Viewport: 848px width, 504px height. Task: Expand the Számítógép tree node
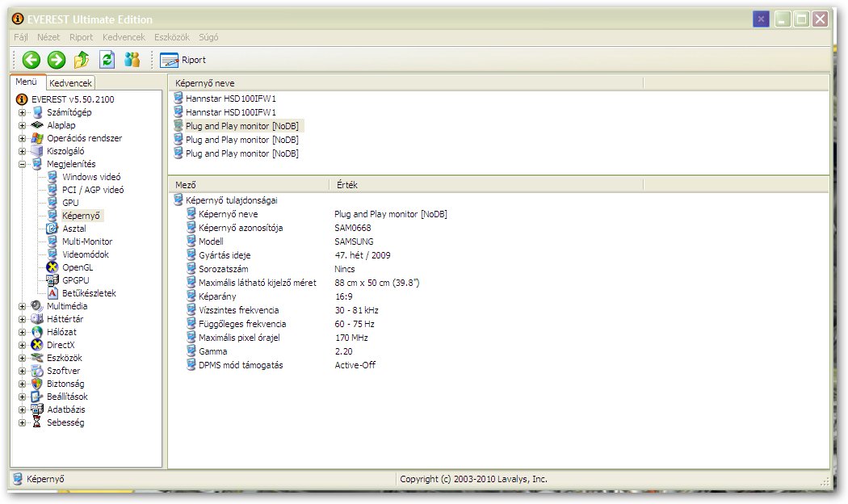[x=22, y=112]
